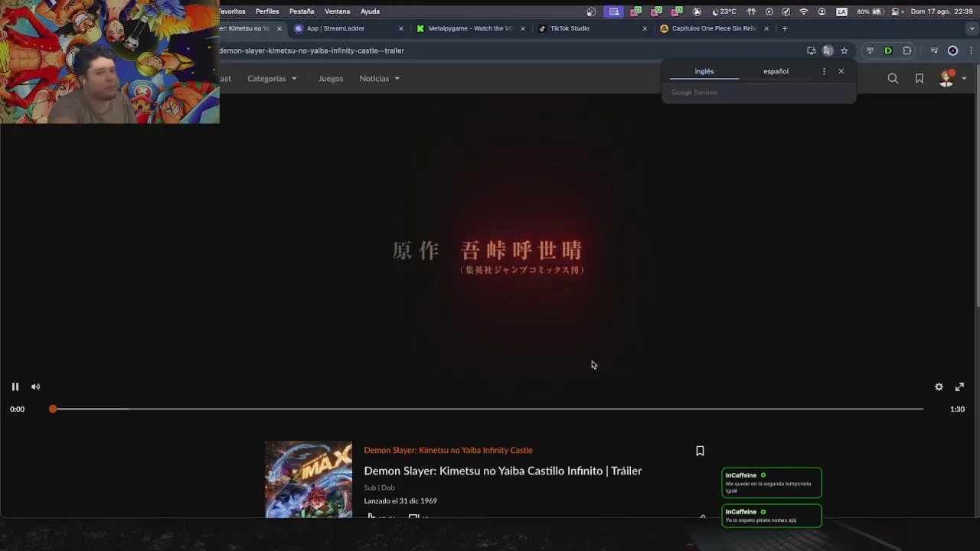Open the extensions puzzle icon
Viewport: 980px width, 551px height.
[x=907, y=51]
